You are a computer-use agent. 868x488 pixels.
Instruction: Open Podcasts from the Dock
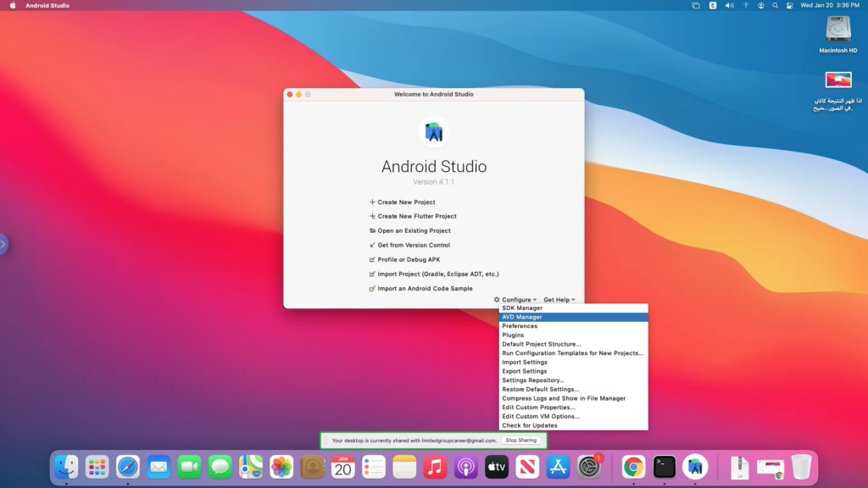[465, 467]
